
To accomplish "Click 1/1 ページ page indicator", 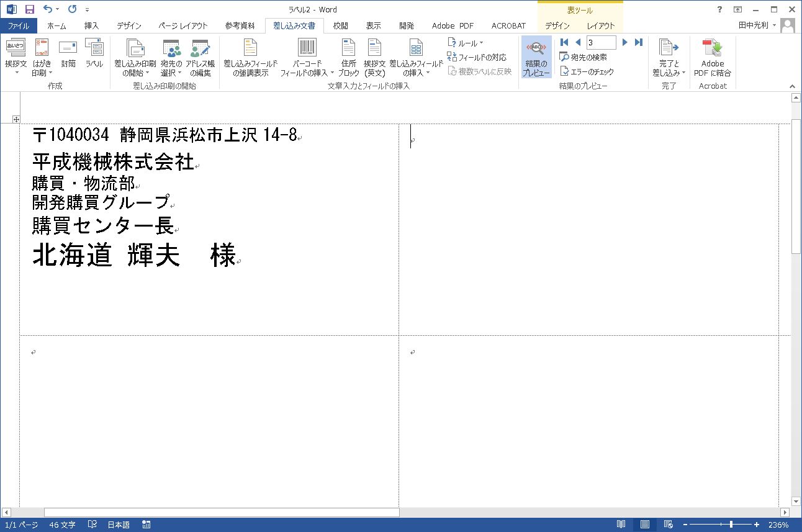I will (x=21, y=525).
